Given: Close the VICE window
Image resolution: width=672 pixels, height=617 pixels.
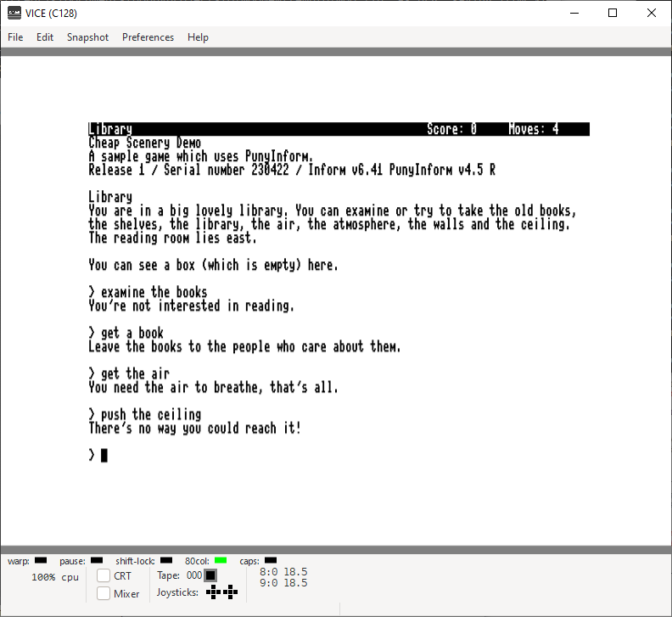Looking at the screenshot, I should (652, 14).
